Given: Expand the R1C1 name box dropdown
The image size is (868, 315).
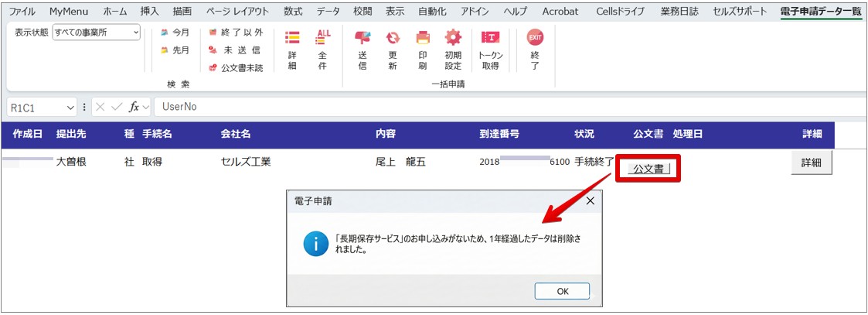Looking at the screenshot, I should point(70,107).
